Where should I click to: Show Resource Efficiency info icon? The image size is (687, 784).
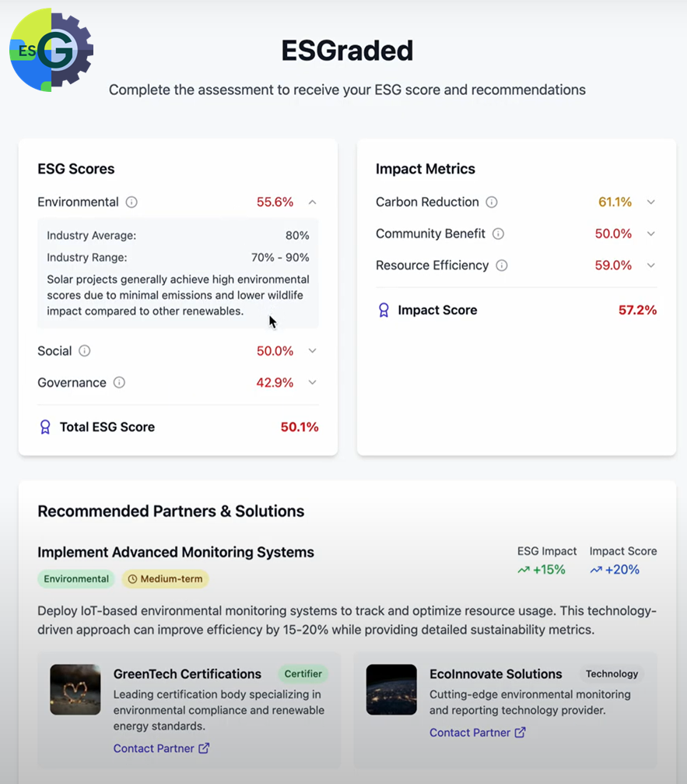pyautogui.click(x=502, y=265)
